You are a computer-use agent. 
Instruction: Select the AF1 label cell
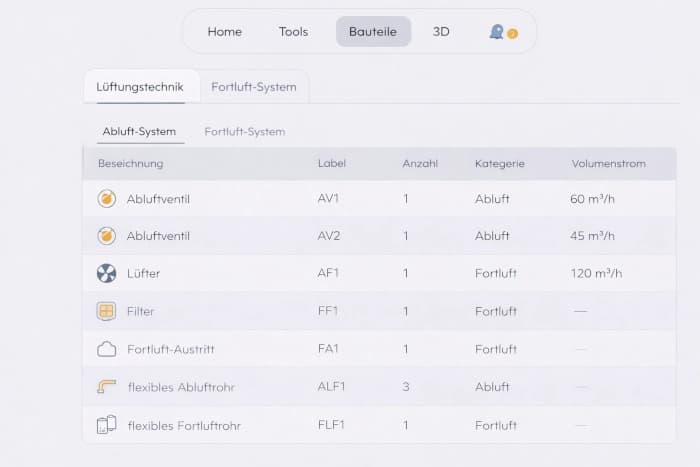[328, 274]
